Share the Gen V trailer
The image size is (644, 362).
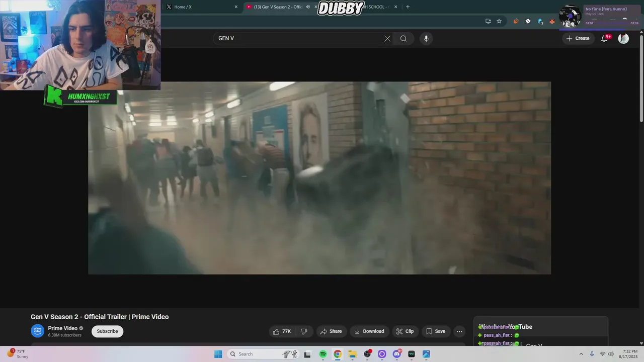click(x=331, y=331)
